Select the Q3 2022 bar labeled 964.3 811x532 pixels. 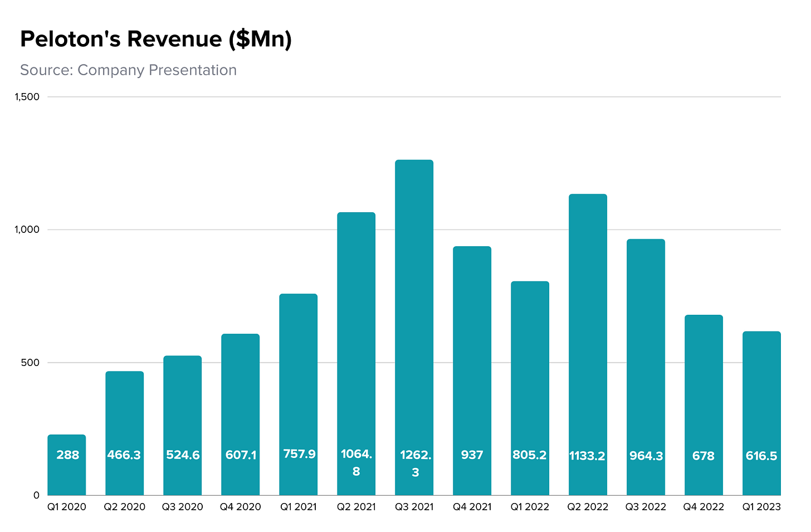pyautogui.click(x=646, y=367)
